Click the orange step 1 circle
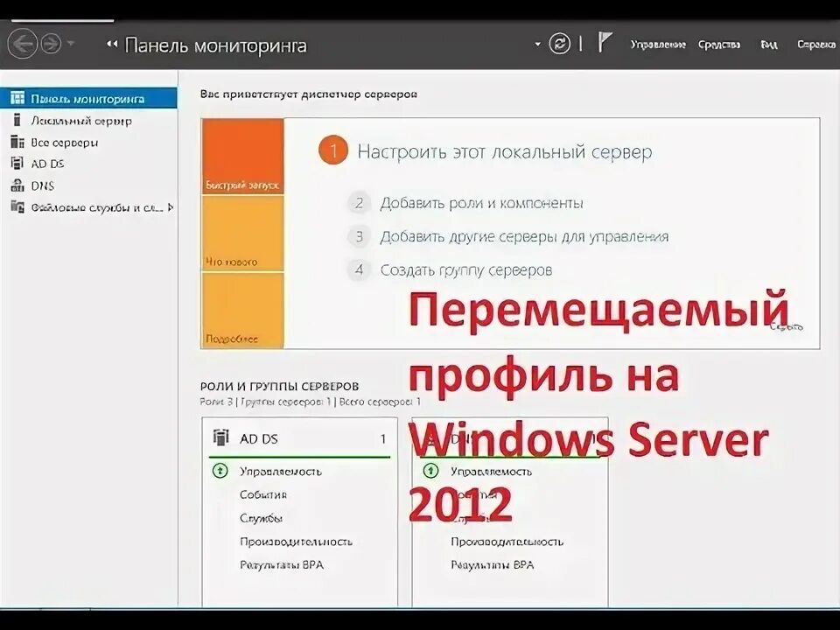The height and width of the screenshot is (630, 840). tap(333, 150)
